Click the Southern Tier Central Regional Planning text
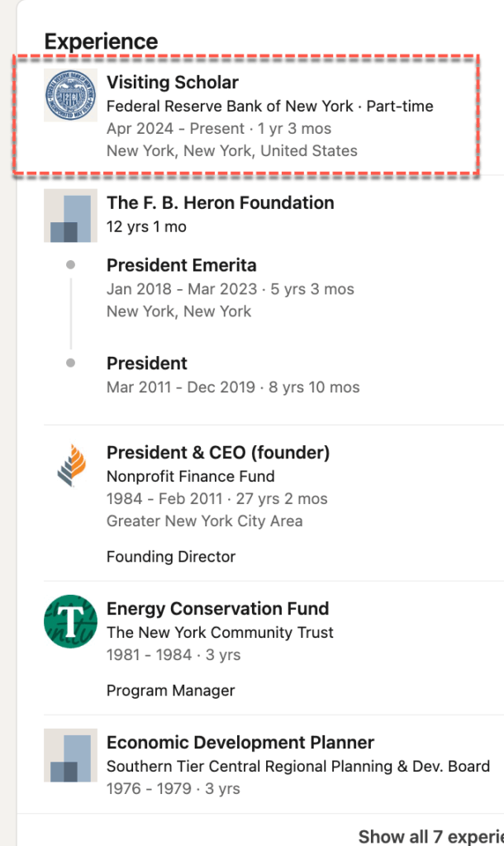Viewport: 504px width, 846px height. point(297,767)
